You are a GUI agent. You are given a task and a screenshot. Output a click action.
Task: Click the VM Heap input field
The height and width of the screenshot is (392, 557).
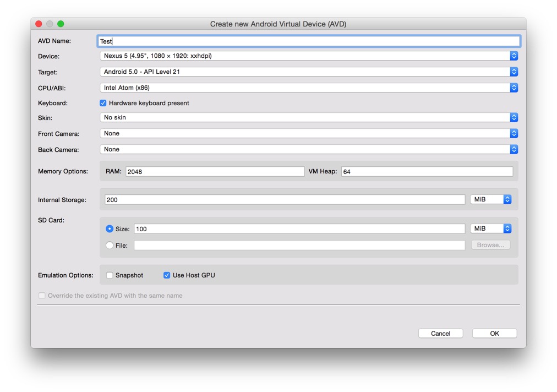click(x=427, y=172)
